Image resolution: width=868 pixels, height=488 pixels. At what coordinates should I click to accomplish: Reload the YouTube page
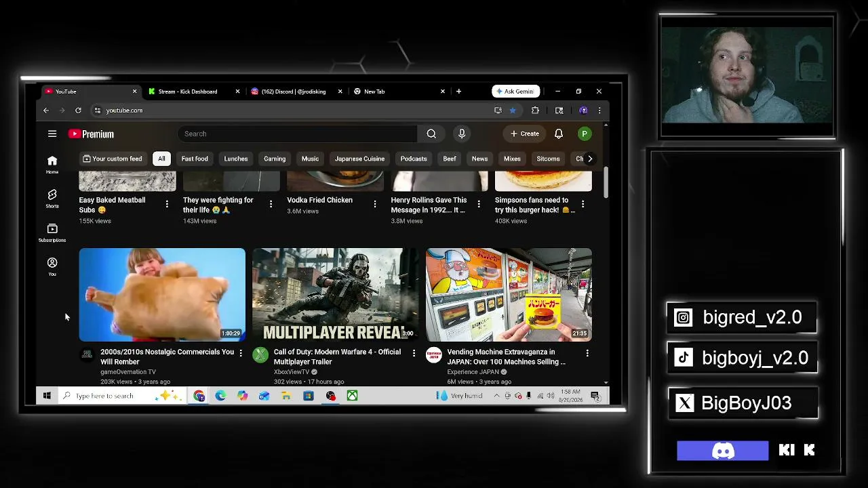(78, 110)
